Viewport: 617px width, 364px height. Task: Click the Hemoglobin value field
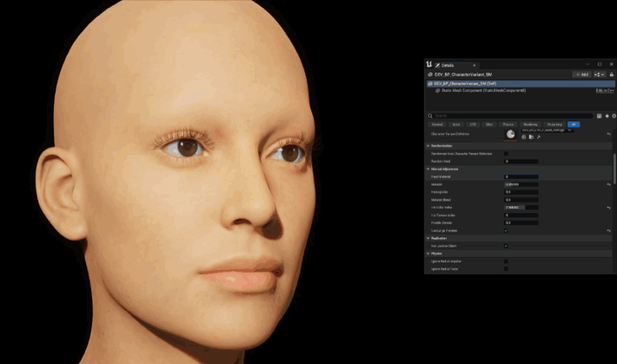coord(521,192)
